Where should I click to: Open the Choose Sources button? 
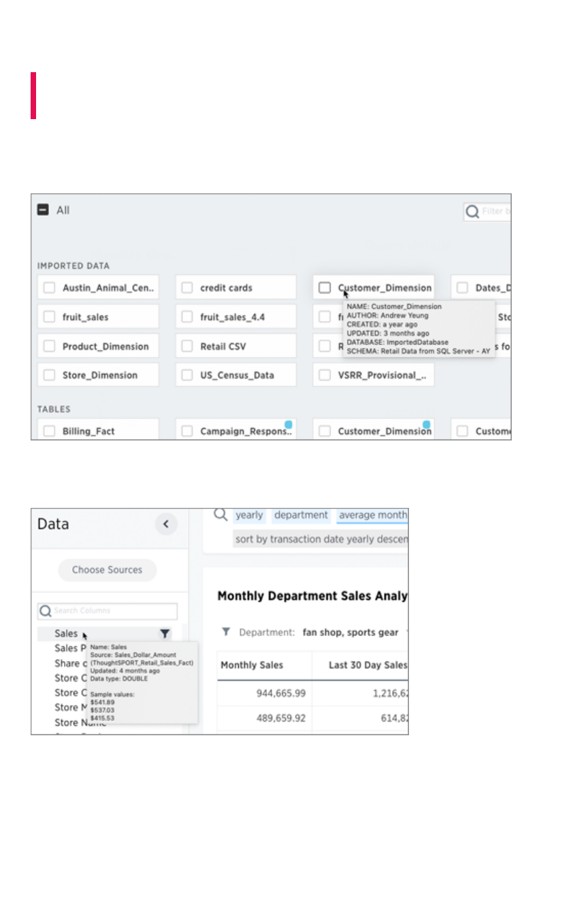tap(107, 570)
